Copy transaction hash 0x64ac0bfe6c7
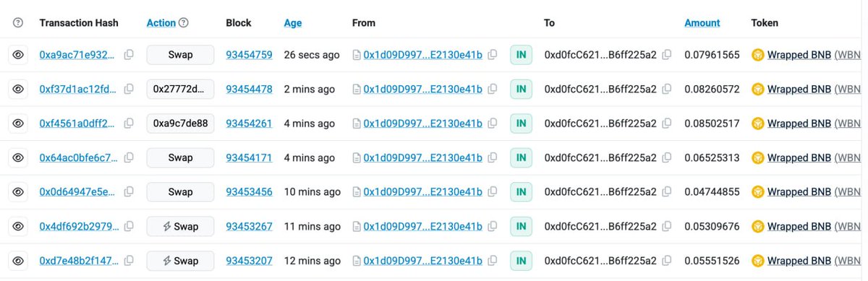The height and width of the screenshot is (281, 868). click(x=129, y=157)
